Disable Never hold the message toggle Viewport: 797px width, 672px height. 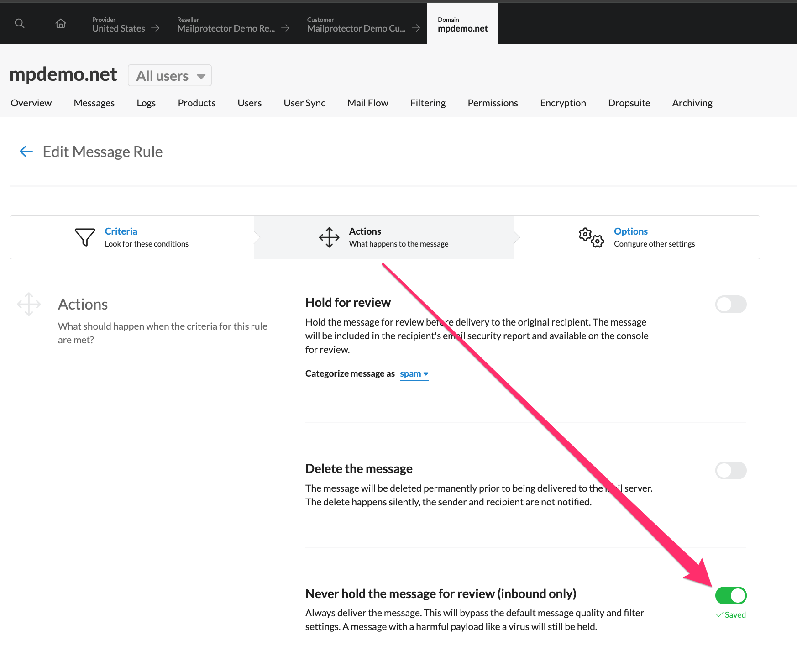pos(730,596)
